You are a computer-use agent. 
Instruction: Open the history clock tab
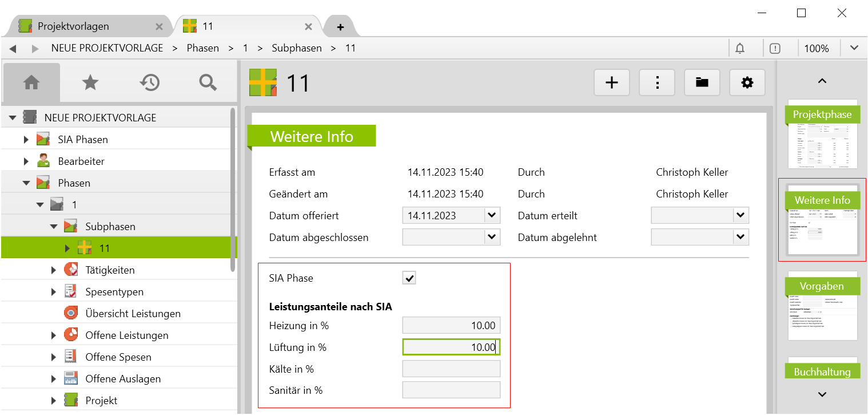click(x=149, y=82)
